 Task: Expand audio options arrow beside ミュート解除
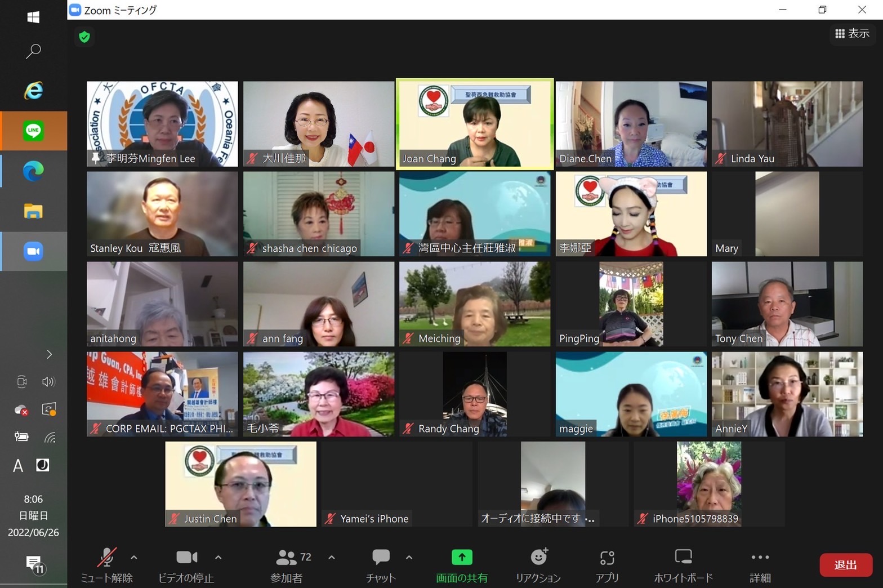134,558
